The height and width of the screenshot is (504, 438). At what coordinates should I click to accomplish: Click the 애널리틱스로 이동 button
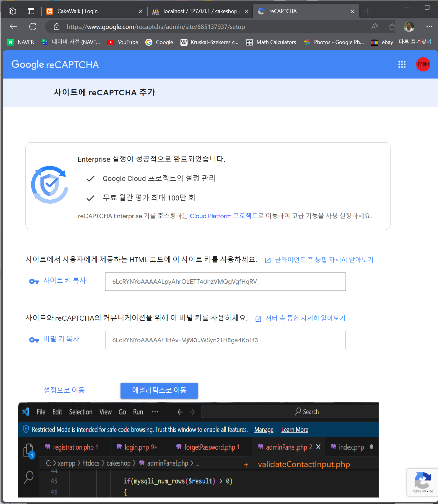click(159, 390)
